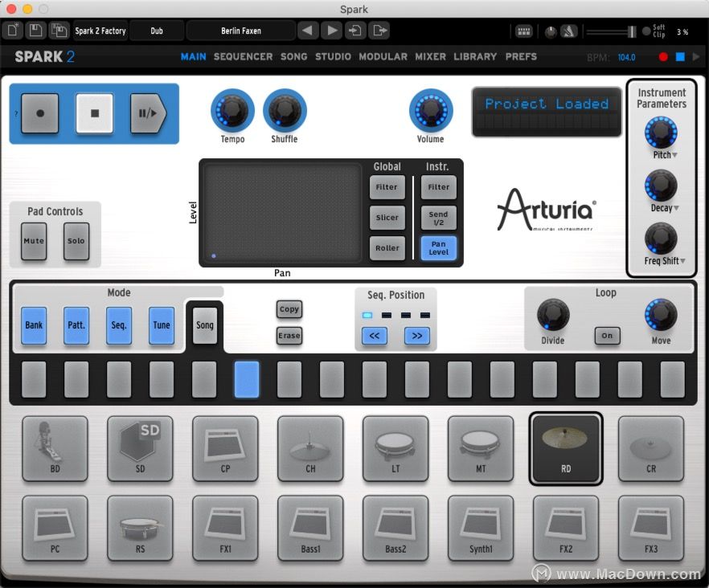Click the small red record dot near BPM

[x=663, y=57]
